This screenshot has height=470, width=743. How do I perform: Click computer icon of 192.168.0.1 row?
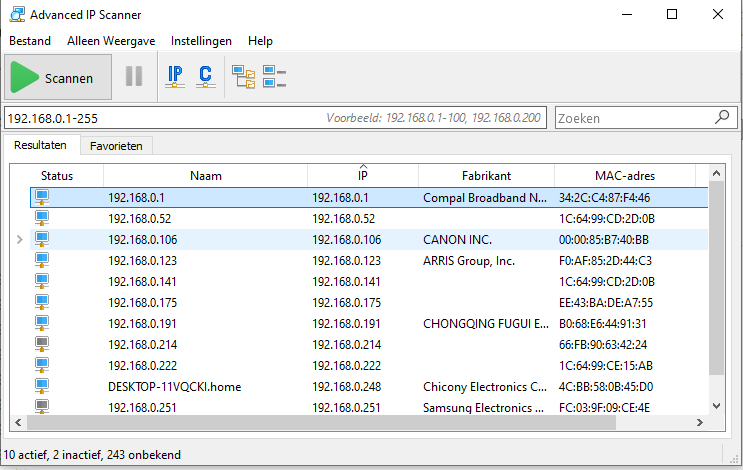point(42,197)
